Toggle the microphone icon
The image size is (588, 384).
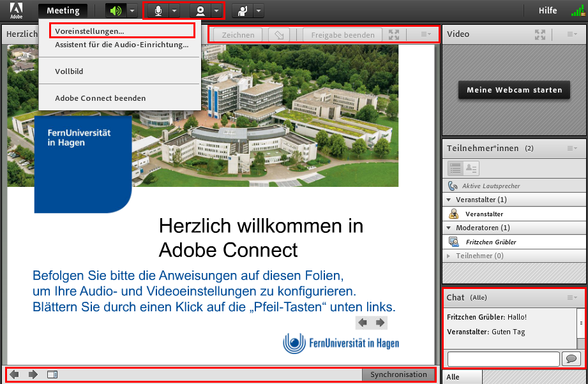158,11
